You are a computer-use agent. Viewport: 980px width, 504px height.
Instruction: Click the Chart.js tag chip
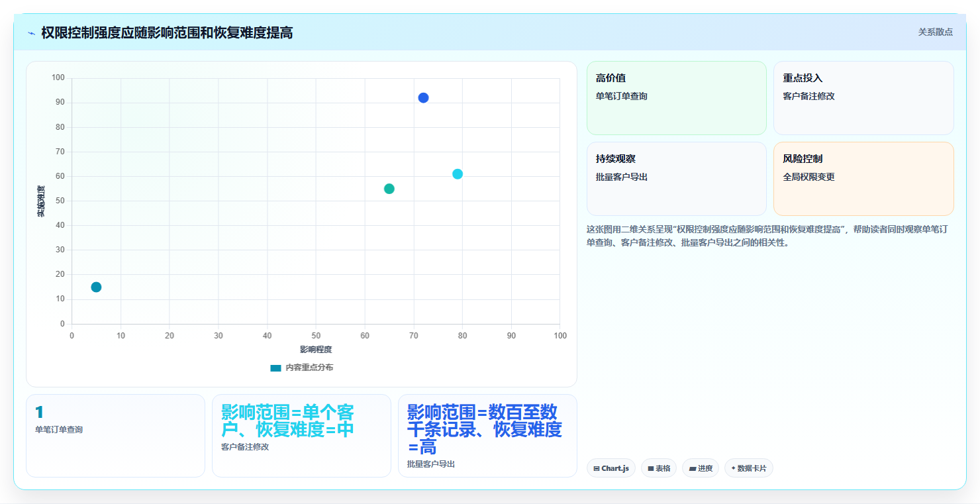tap(611, 468)
